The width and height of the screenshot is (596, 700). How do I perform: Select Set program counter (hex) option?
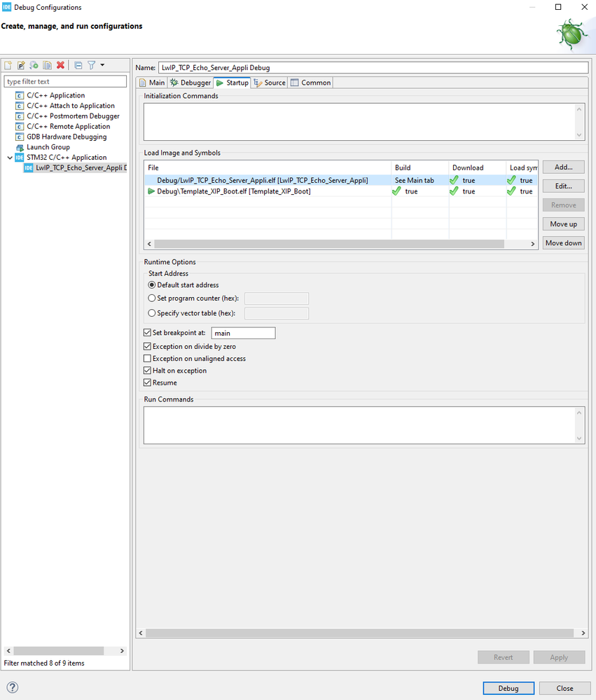point(152,298)
